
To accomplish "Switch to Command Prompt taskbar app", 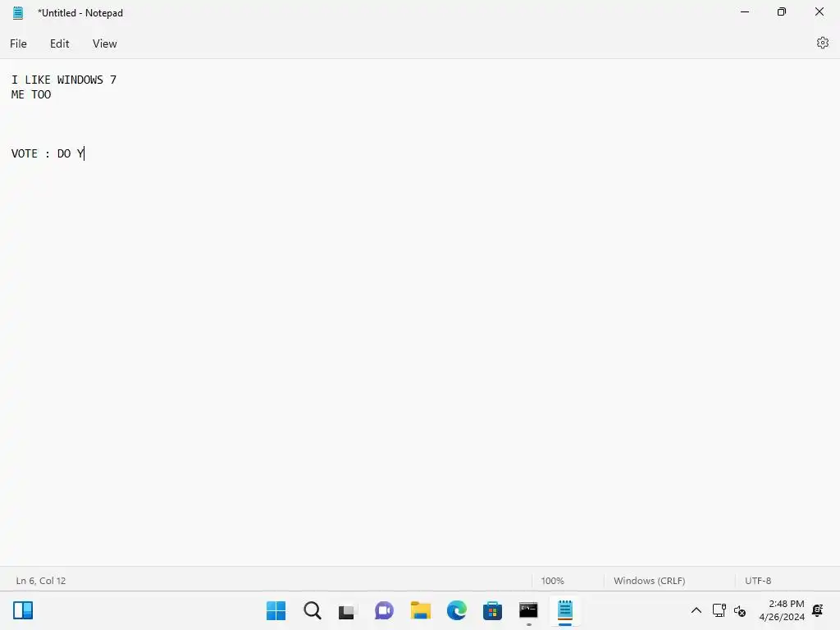I will pyautogui.click(x=529, y=610).
